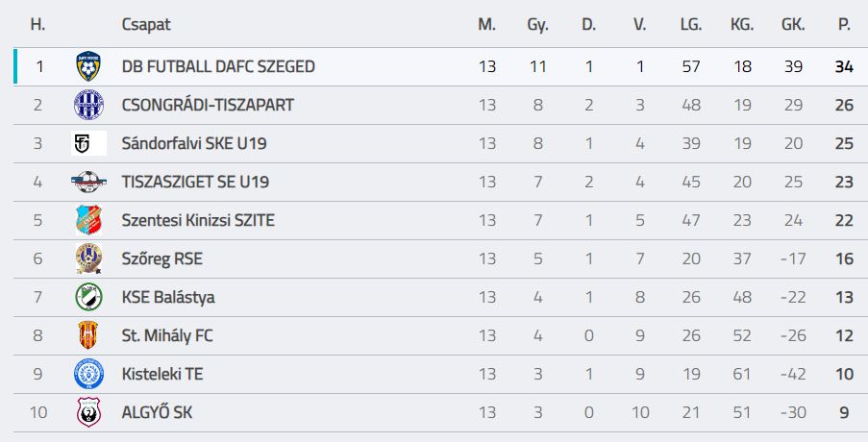This screenshot has height=442, width=868.
Task: Click the Szőreg RSE team crest
Action: click(88, 258)
